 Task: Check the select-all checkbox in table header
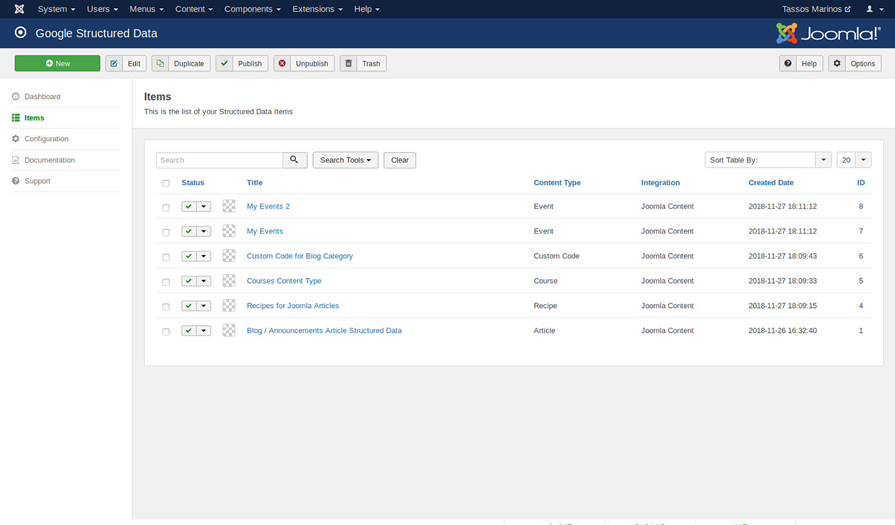point(166,183)
